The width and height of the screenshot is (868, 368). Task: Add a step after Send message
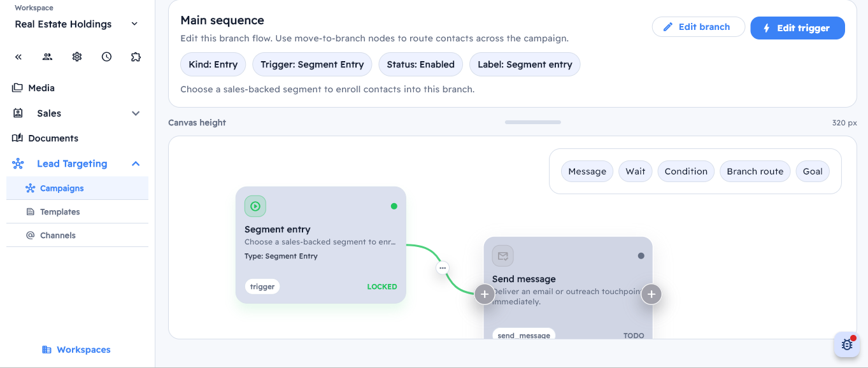pyautogui.click(x=651, y=294)
